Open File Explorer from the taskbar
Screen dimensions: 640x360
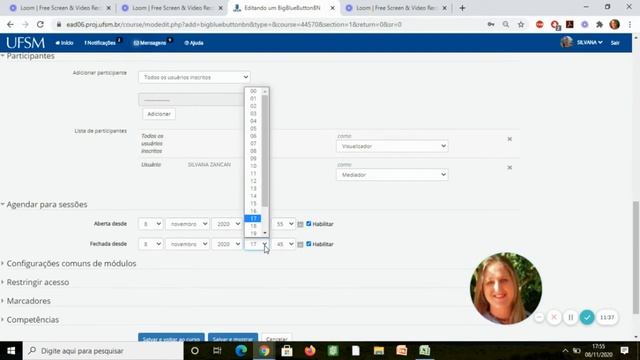point(379,351)
